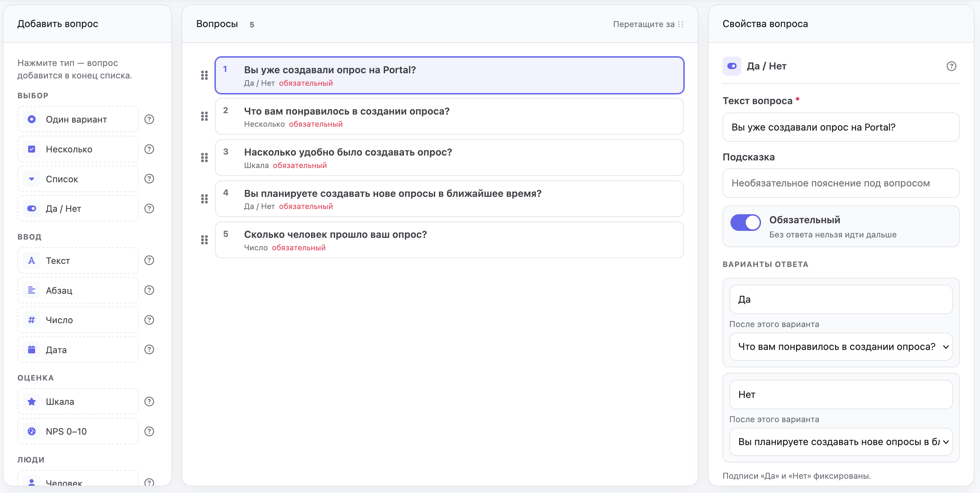Click the help icon in the Свойства вопроса header
Viewport: 980px width, 493px height.
coord(951,66)
